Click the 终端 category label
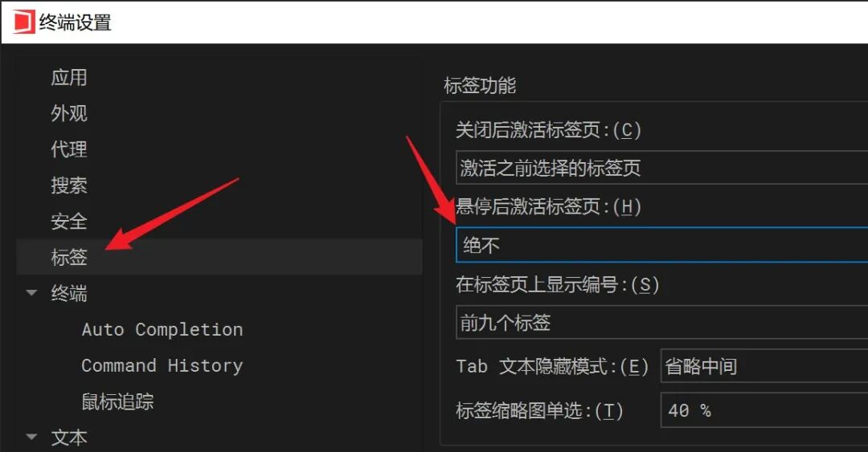Image resolution: width=868 pixels, height=452 pixels. [x=69, y=293]
